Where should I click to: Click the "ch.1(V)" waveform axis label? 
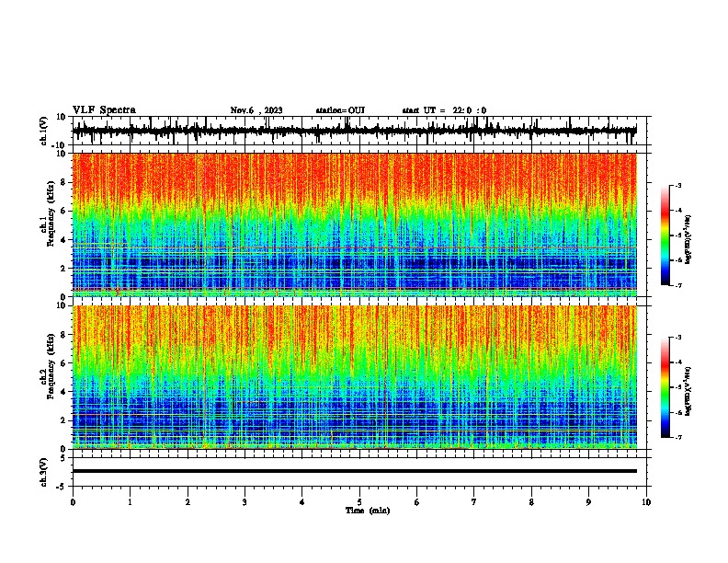[44, 131]
